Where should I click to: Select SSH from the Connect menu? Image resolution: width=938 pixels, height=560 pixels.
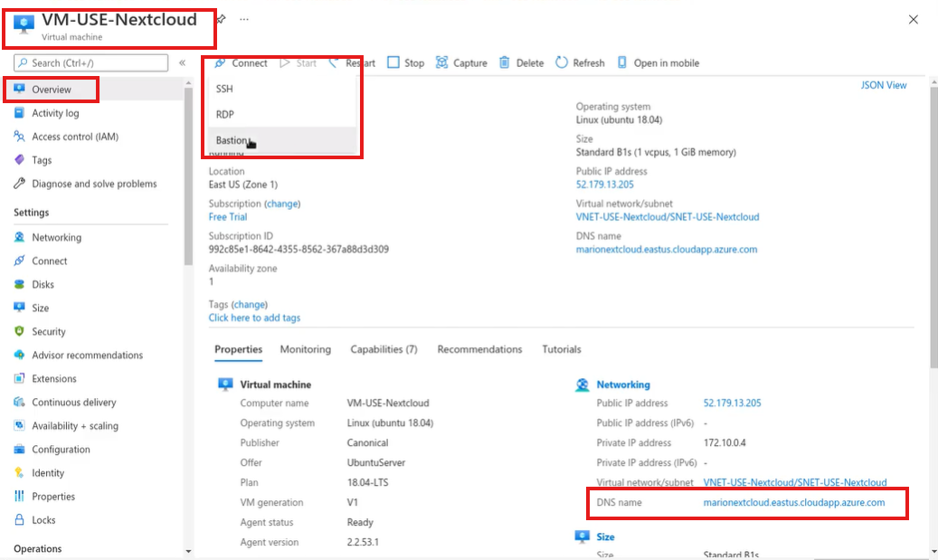pyautogui.click(x=224, y=89)
